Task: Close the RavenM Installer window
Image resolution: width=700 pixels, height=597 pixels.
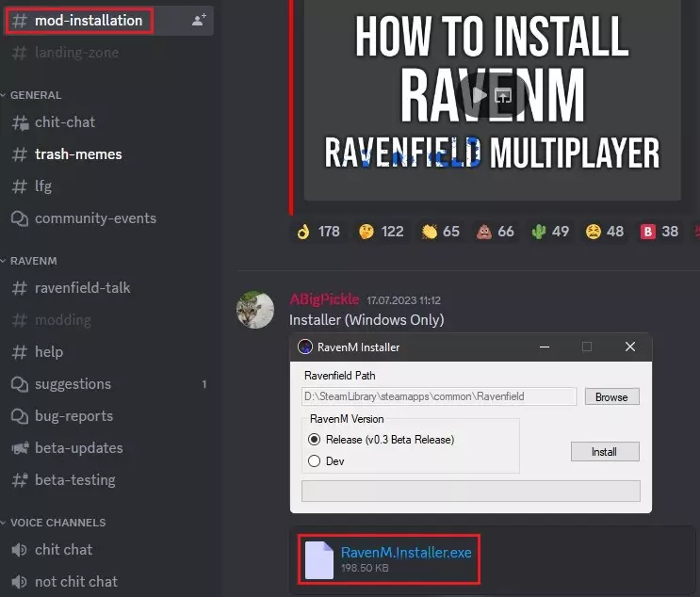Action: tap(630, 347)
